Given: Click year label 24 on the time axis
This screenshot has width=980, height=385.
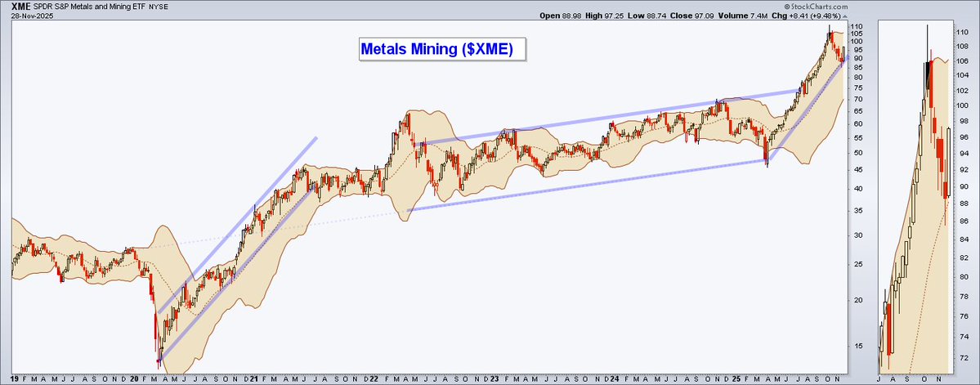Looking at the screenshot, I should 614,378.
